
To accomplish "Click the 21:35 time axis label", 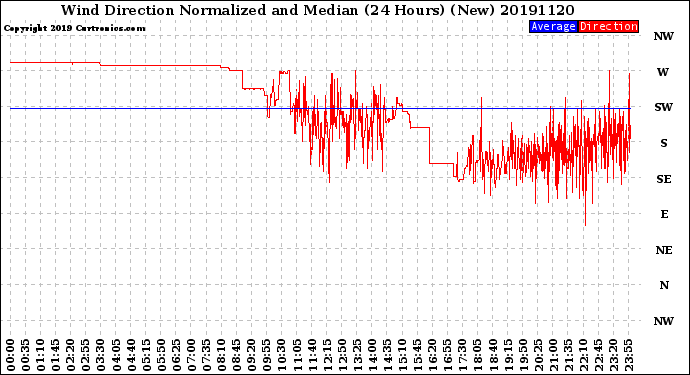I will (x=568, y=355).
